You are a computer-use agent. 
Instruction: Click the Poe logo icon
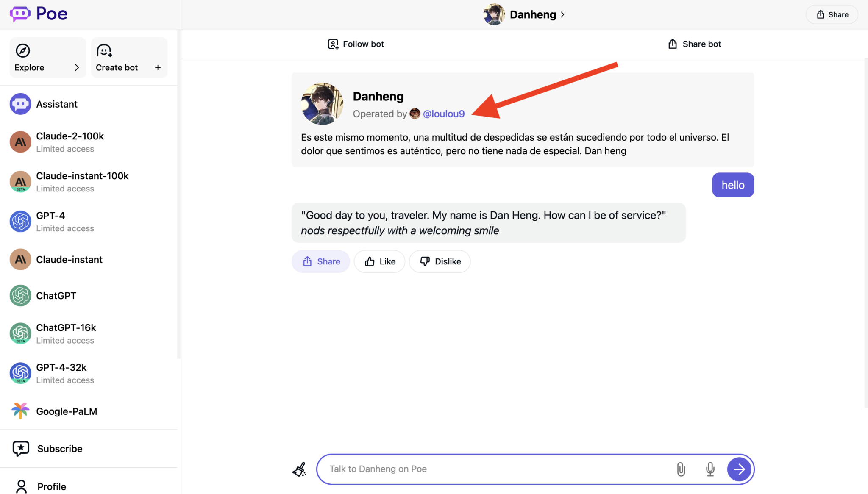pos(20,14)
